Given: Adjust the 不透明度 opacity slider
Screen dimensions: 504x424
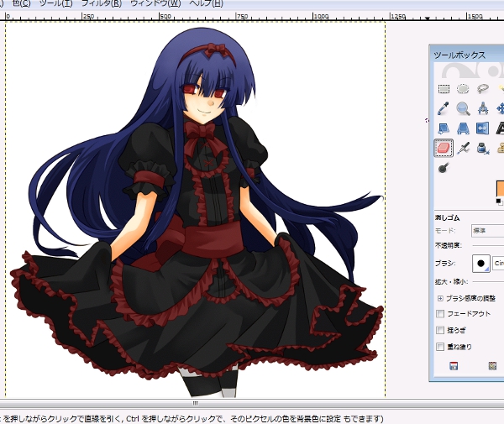Looking at the screenshot, I should tap(488, 246).
